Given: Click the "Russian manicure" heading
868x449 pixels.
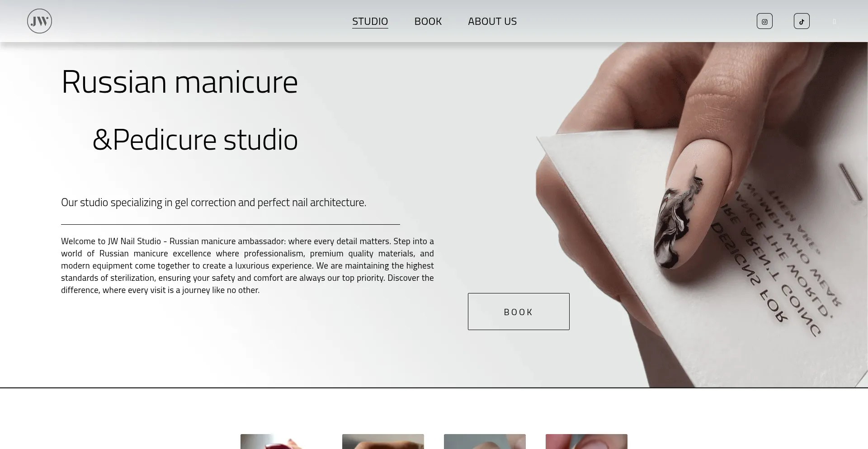Looking at the screenshot, I should [179, 82].
